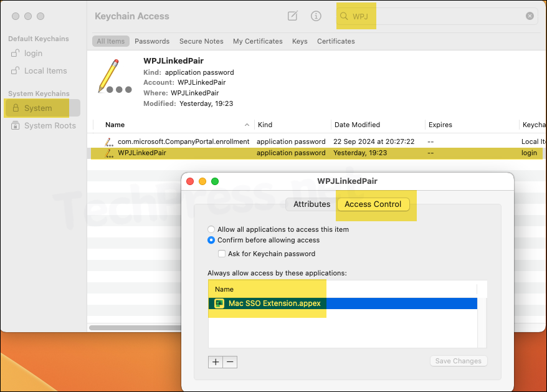Click the search magnifier icon
The width and height of the screenshot is (547, 392).
[x=344, y=16]
